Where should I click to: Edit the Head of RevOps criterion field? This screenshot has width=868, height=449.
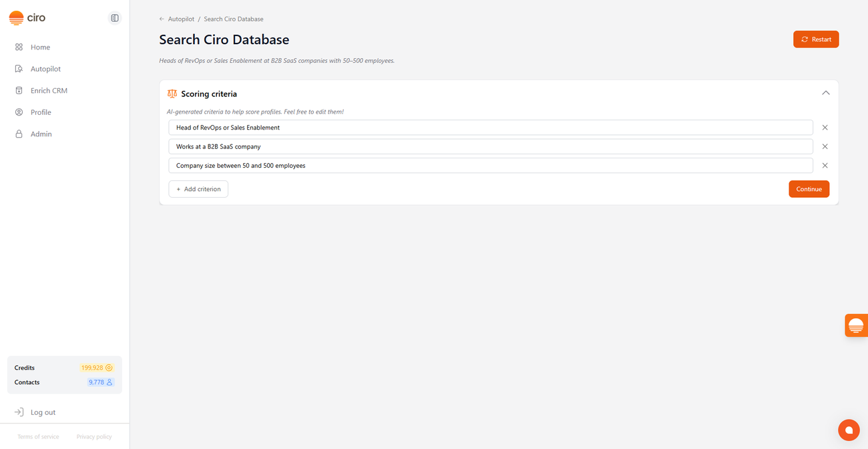(x=490, y=128)
